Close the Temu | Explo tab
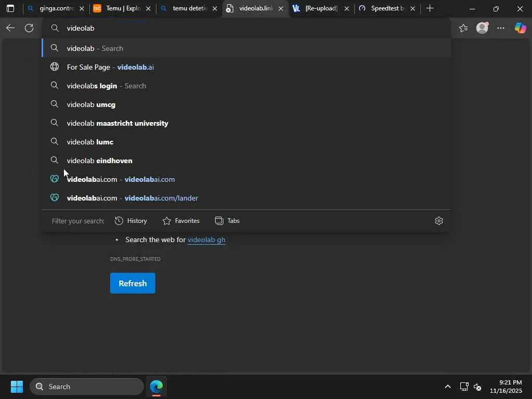Viewport: 532px width, 399px height. pos(148,9)
